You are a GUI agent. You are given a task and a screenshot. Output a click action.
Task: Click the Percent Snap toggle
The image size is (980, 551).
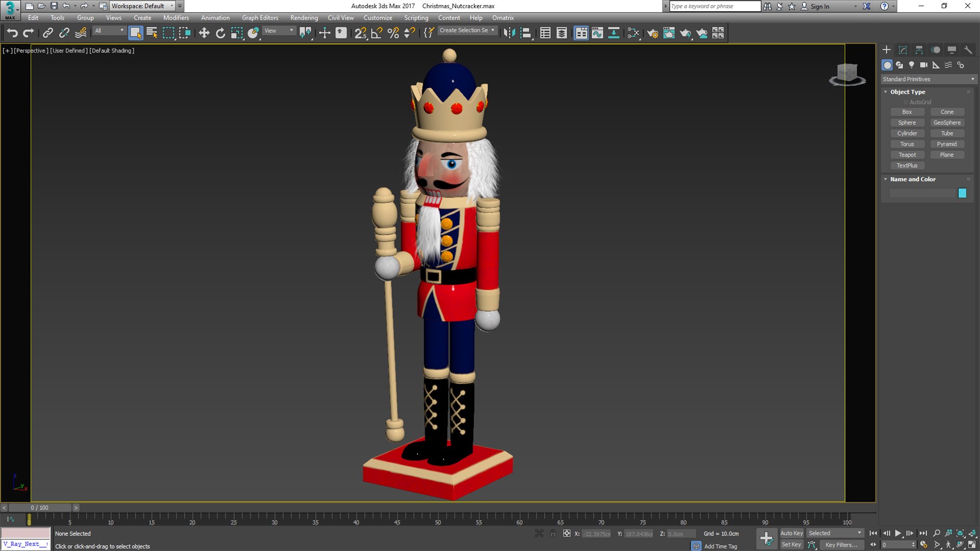(393, 33)
